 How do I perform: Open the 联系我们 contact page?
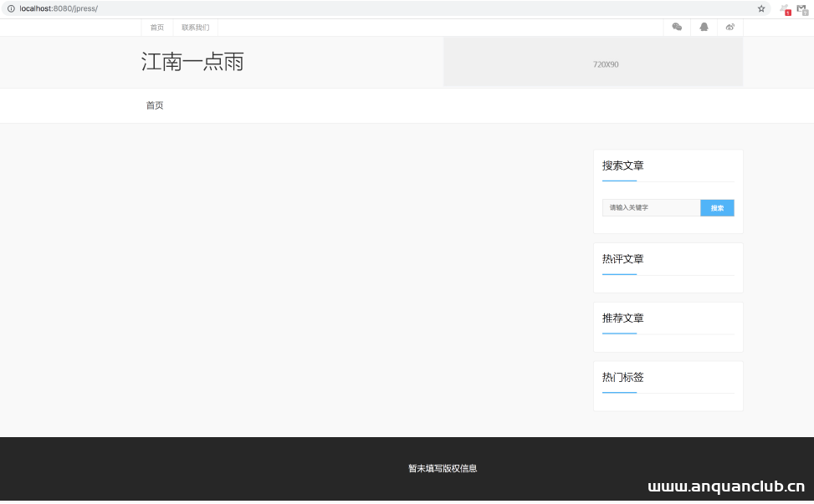[194, 27]
